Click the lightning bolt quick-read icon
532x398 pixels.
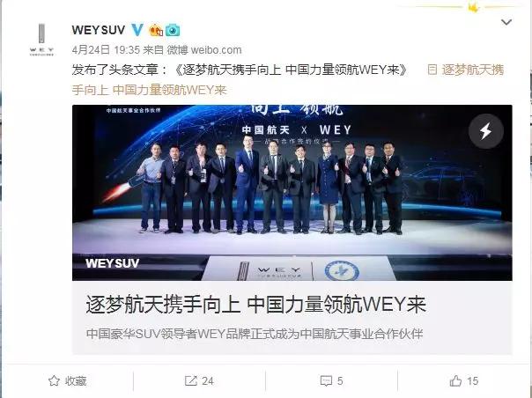(486, 131)
